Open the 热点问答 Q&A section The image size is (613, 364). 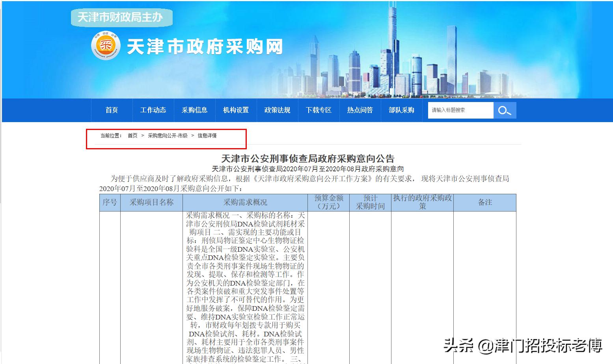(x=360, y=110)
